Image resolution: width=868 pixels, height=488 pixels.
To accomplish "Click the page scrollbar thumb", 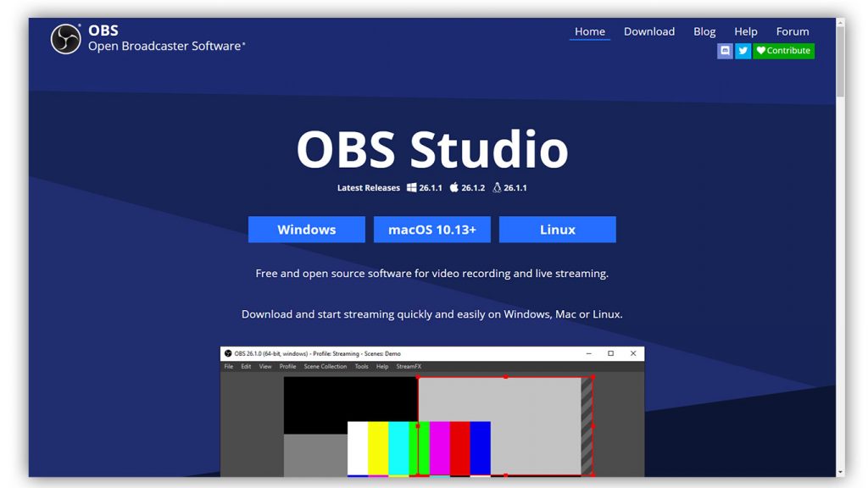I will click(x=840, y=63).
